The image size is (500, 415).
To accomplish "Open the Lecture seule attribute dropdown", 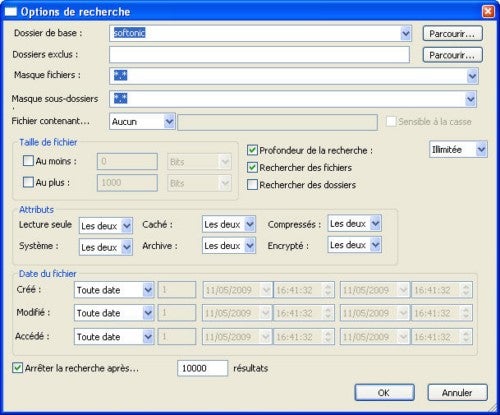I will (126, 226).
